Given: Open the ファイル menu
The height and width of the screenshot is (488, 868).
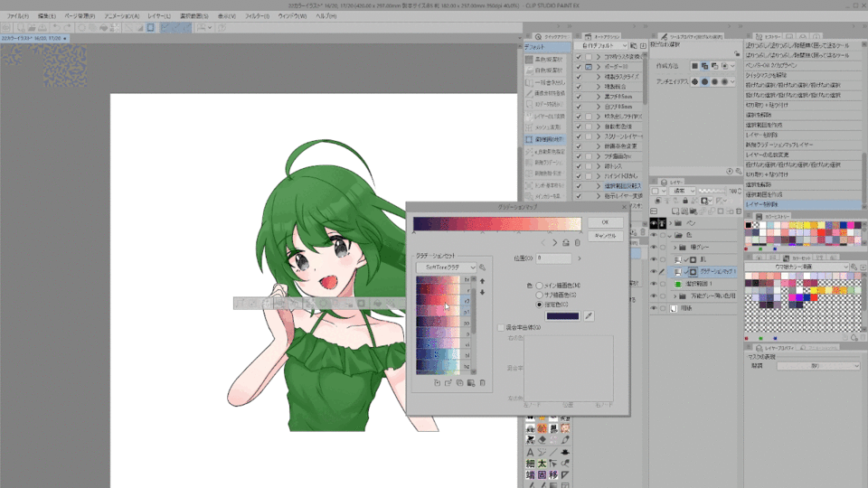Looking at the screenshot, I should pos(17,16).
